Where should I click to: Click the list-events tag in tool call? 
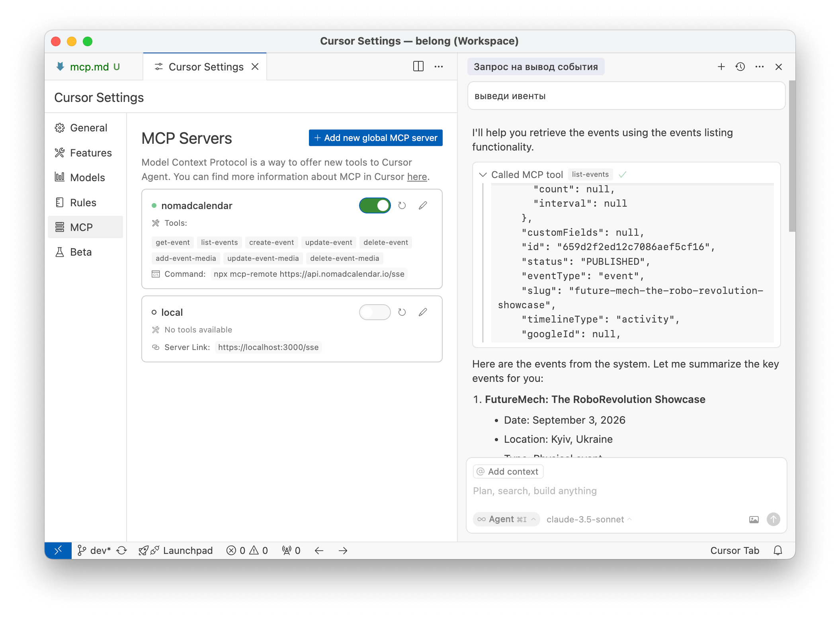[x=590, y=174]
